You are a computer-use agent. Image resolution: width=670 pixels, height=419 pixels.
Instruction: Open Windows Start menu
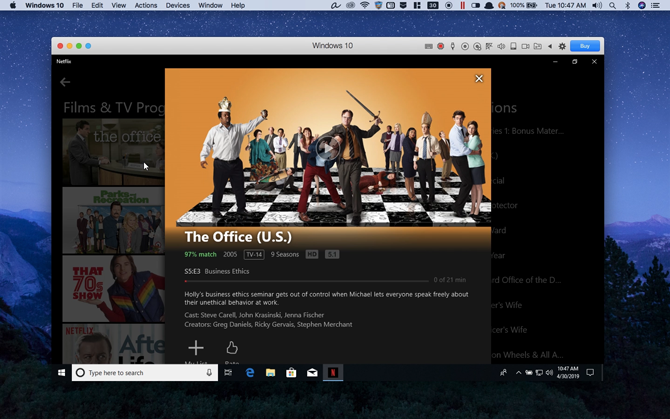tap(62, 372)
